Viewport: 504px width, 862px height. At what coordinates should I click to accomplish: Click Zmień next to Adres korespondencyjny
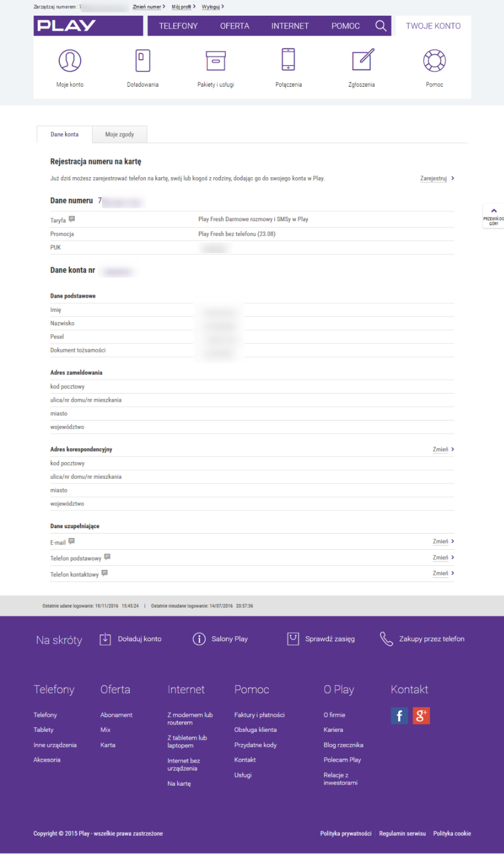[x=440, y=449]
